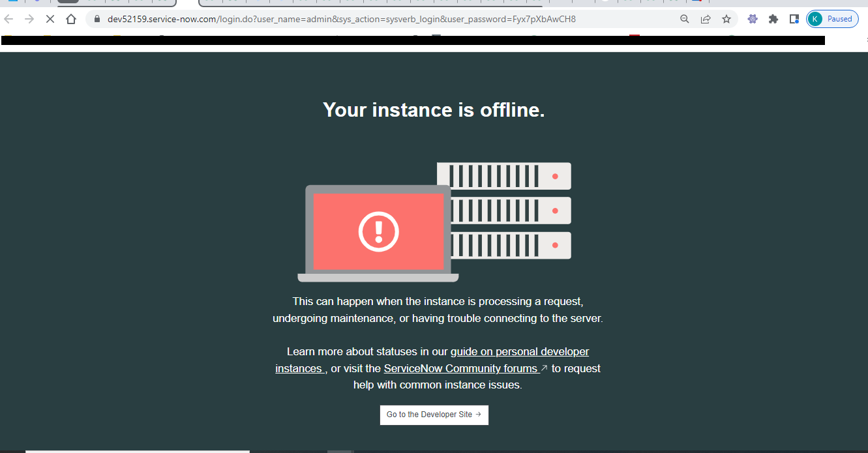Bookmark this page with the star icon
Screen dimensions: 868x453
click(726, 19)
